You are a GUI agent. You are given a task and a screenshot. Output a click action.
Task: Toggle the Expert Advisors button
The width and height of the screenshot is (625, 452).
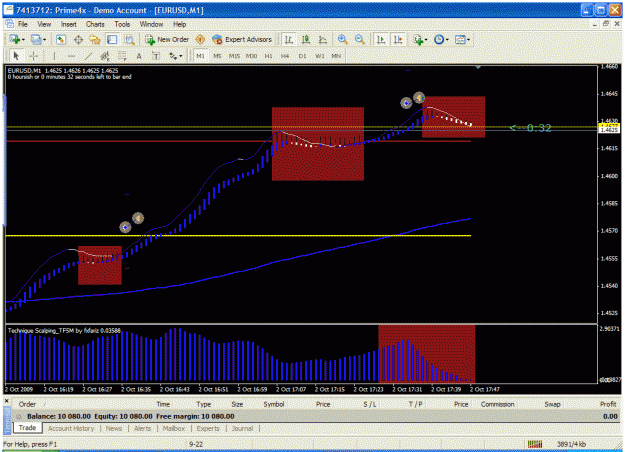click(242, 39)
